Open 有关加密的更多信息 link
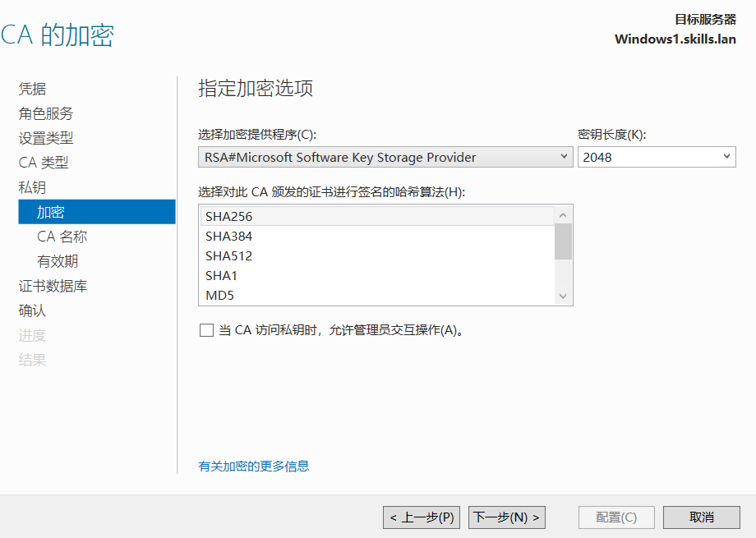 (x=254, y=467)
